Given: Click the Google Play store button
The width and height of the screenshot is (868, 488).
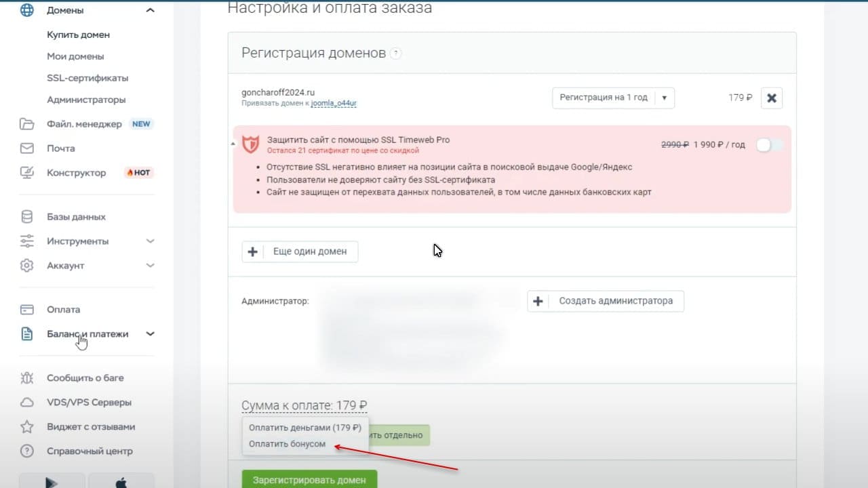Looking at the screenshot, I should (52, 481).
